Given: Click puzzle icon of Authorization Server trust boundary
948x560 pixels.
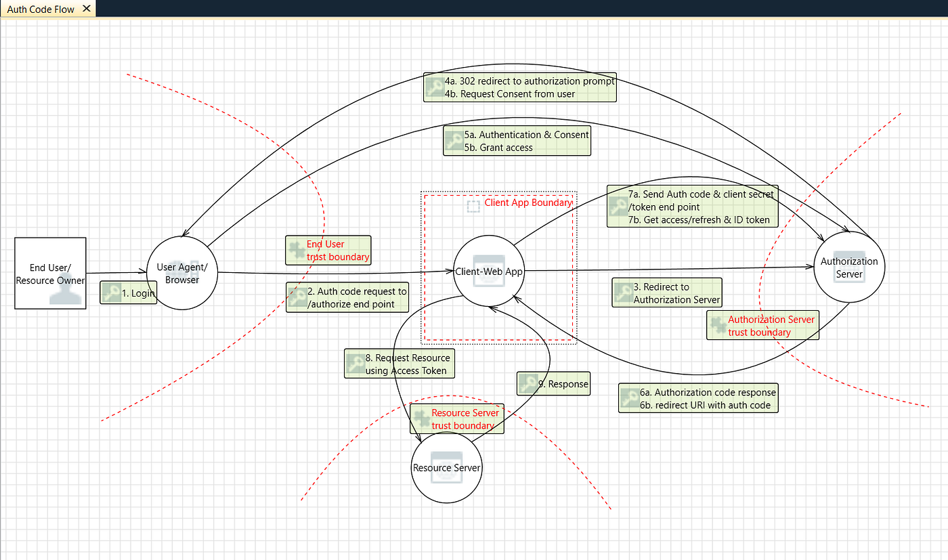Looking at the screenshot, I should (x=717, y=325).
